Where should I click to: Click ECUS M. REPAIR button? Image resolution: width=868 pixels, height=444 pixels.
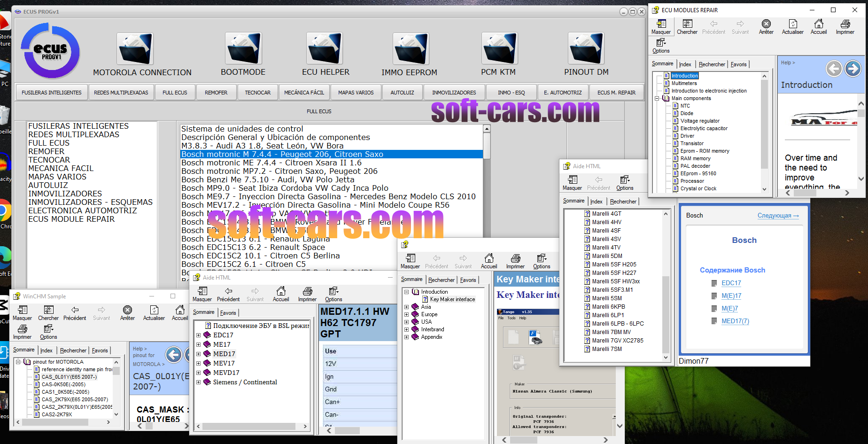click(616, 93)
